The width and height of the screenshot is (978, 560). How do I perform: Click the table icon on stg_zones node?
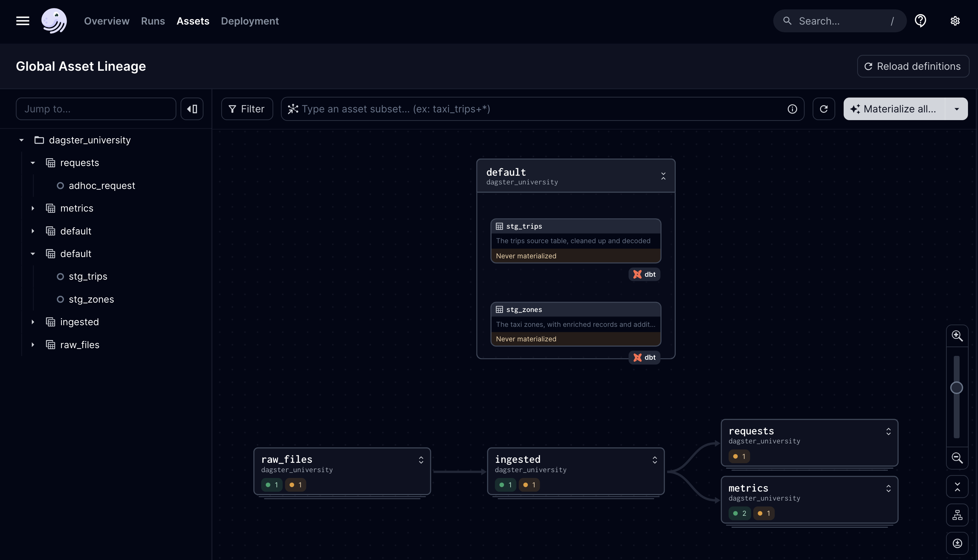pos(499,310)
